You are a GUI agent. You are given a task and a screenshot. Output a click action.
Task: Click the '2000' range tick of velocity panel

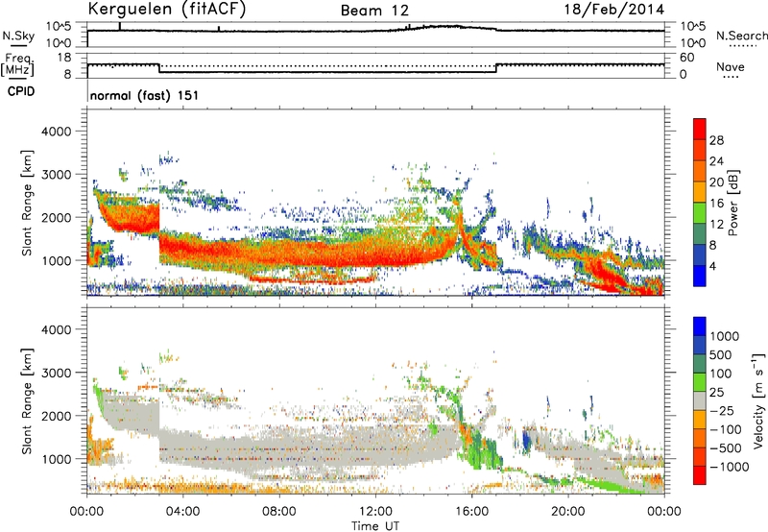57,416
